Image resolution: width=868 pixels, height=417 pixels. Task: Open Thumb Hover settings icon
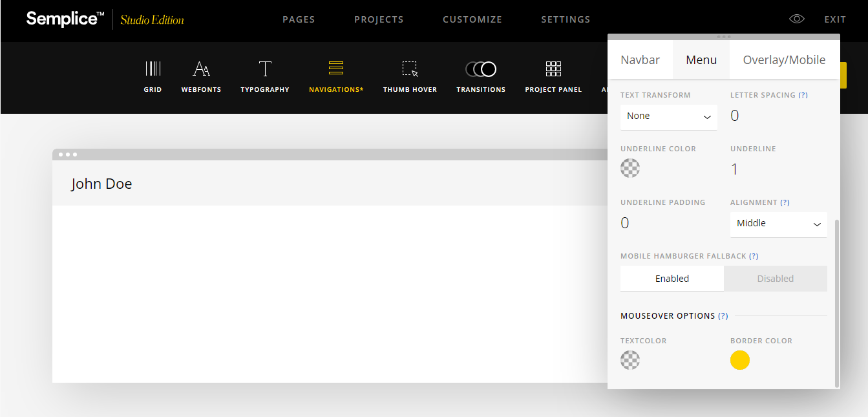410,69
